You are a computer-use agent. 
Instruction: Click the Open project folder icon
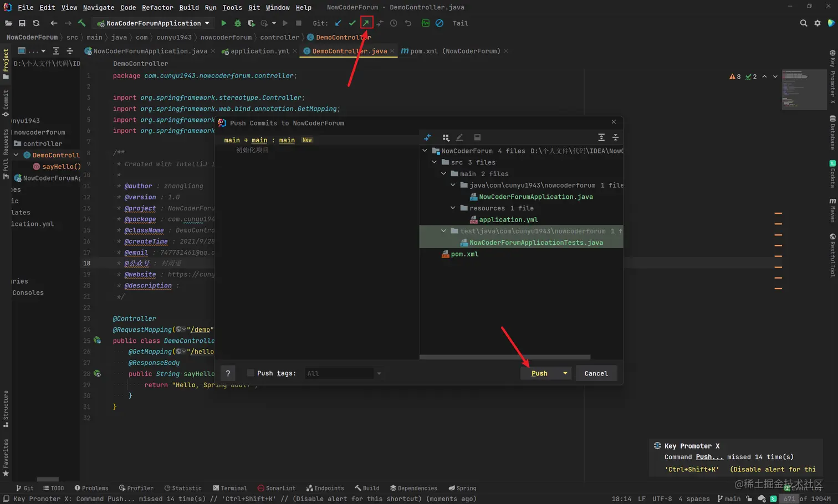tap(8, 23)
